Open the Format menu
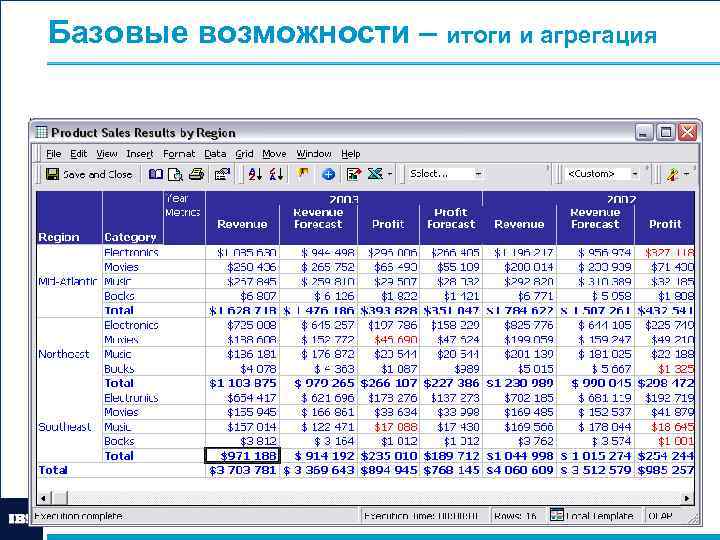Viewport: 720px width, 540px height. (x=179, y=154)
